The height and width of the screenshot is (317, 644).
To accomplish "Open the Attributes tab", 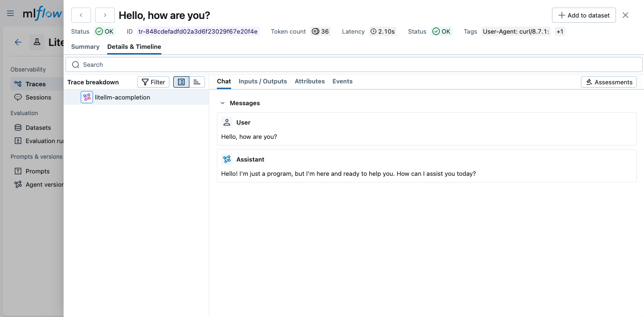I will coord(309,81).
